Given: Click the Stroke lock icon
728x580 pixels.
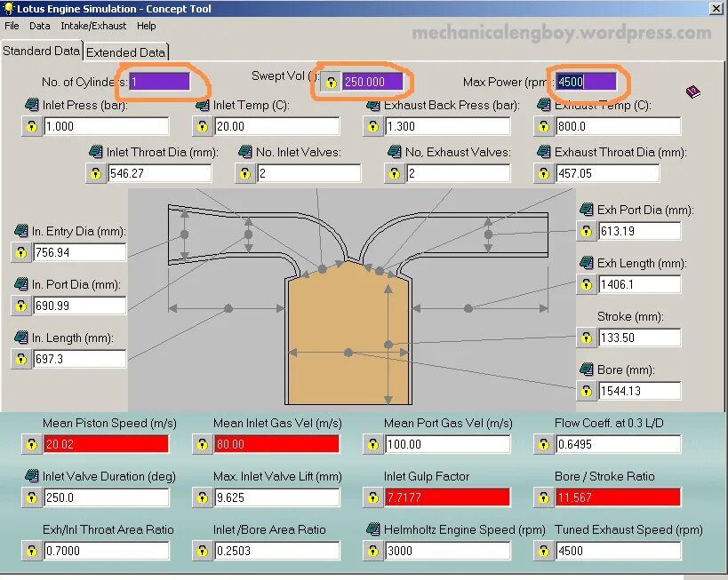Looking at the screenshot, I should click(587, 338).
